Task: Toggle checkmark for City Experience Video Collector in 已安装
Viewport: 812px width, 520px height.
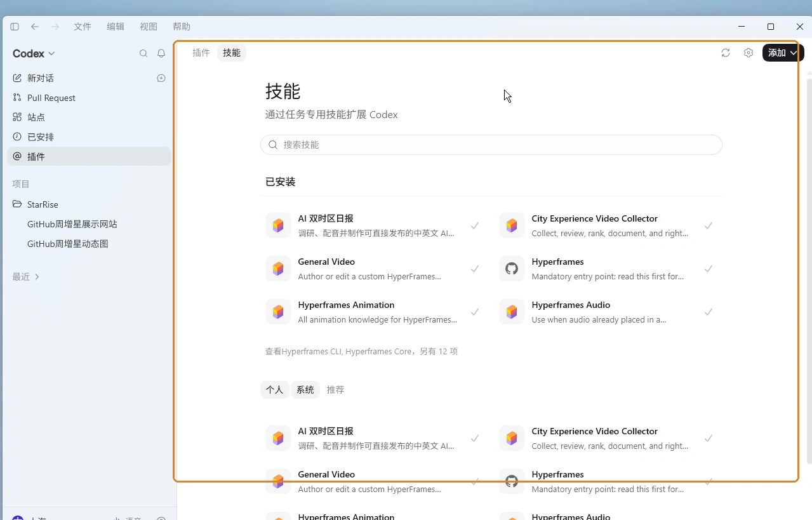Action: [709, 225]
